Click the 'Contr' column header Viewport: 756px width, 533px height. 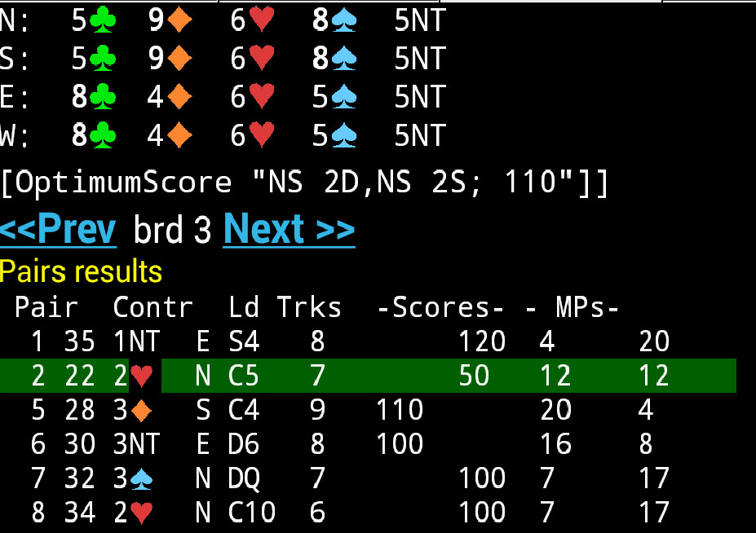tap(153, 307)
